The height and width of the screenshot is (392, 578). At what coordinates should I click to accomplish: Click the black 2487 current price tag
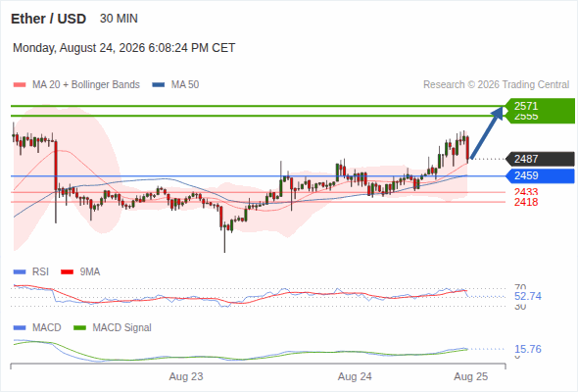pos(540,159)
